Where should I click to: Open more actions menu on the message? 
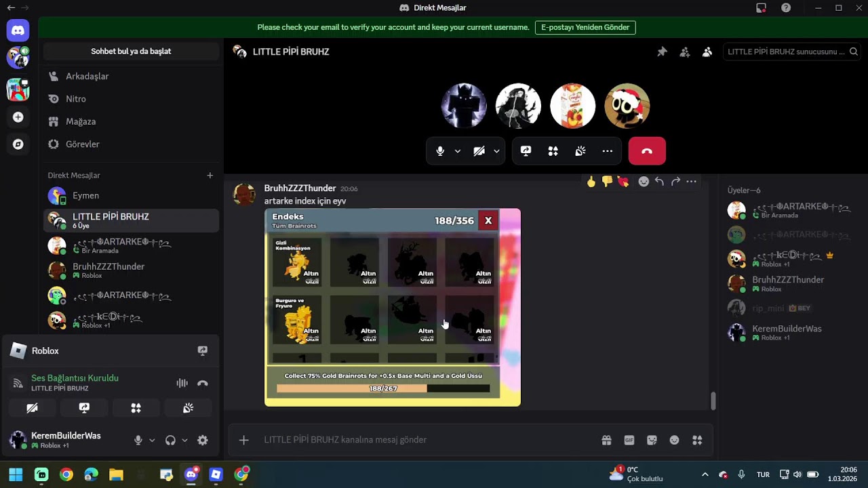coord(691,182)
